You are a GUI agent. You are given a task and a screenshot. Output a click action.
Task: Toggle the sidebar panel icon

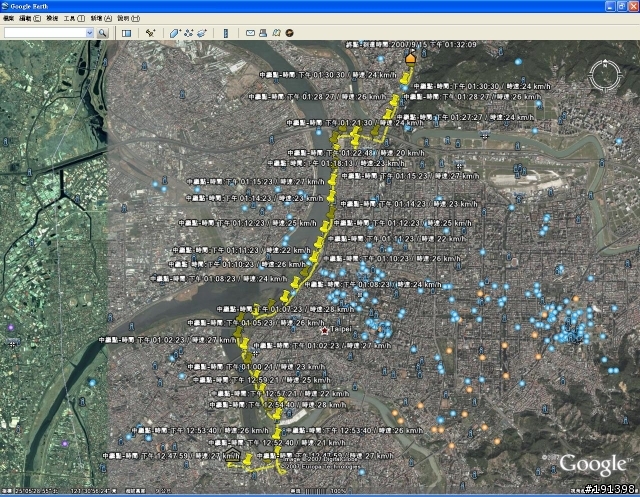127,33
